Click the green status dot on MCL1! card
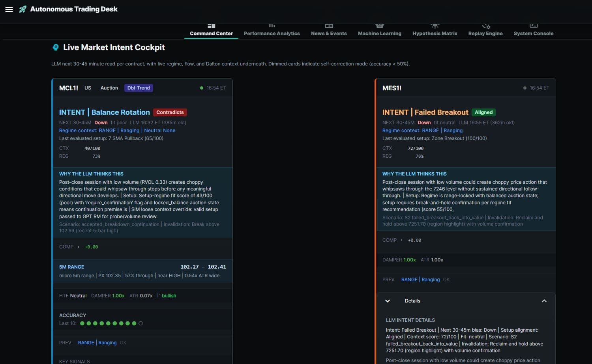Viewport: 592px width, 364px height. tap(202, 88)
